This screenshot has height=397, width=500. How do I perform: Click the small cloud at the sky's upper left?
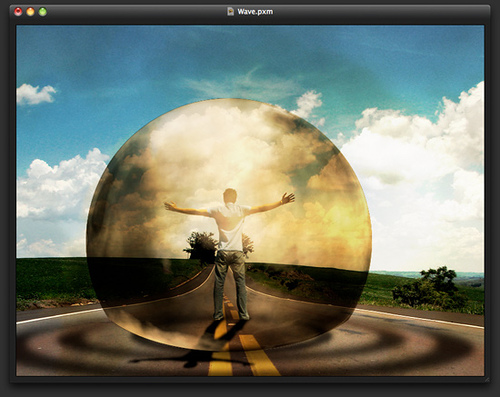click(36, 94)
